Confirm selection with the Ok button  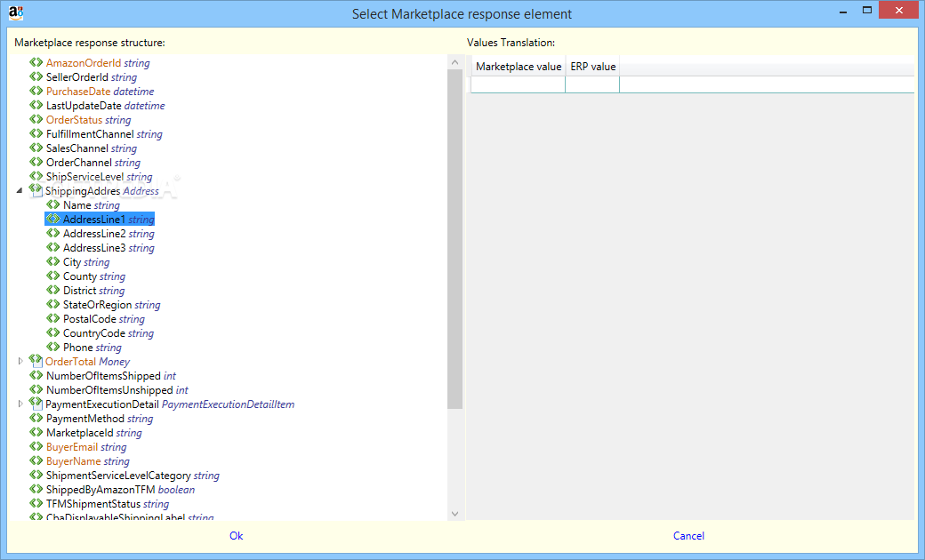click(x=236, y=535)
